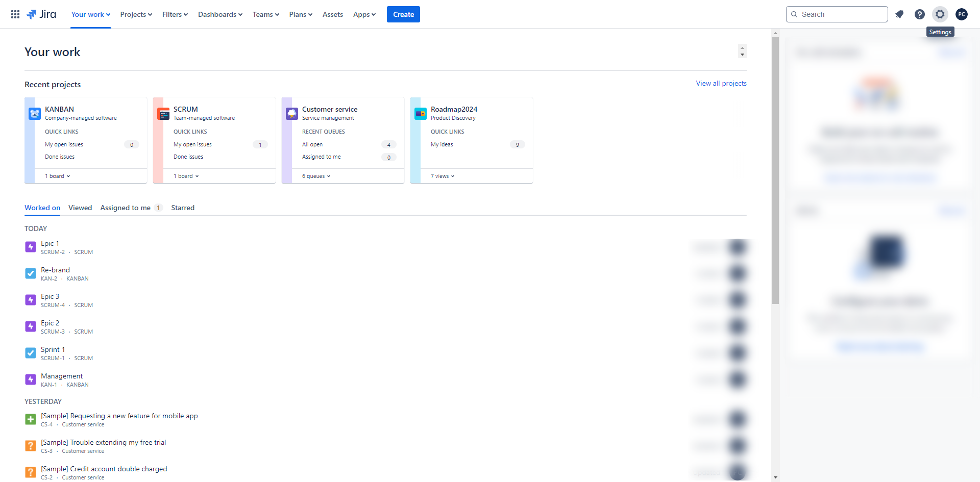Switch to the Viewed tab
The width and height of the screenshot is (980, 482).
80,208
